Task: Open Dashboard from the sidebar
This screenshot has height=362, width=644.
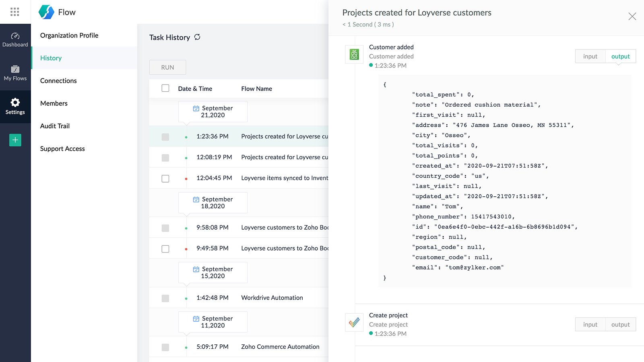Action: [15, 40]
